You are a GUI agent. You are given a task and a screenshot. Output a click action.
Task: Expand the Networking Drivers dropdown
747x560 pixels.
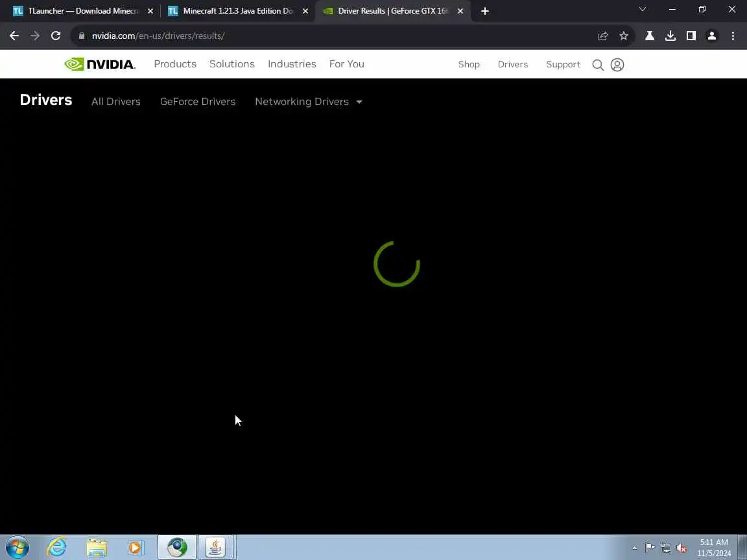pyautogui.click(x=308, y=101)
